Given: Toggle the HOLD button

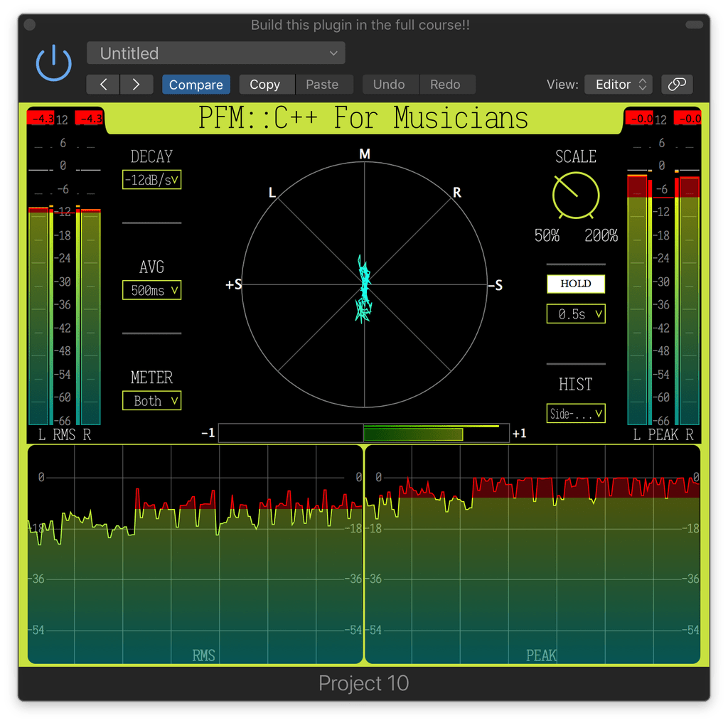Looking at the screenshot, I should pos(576,284).
